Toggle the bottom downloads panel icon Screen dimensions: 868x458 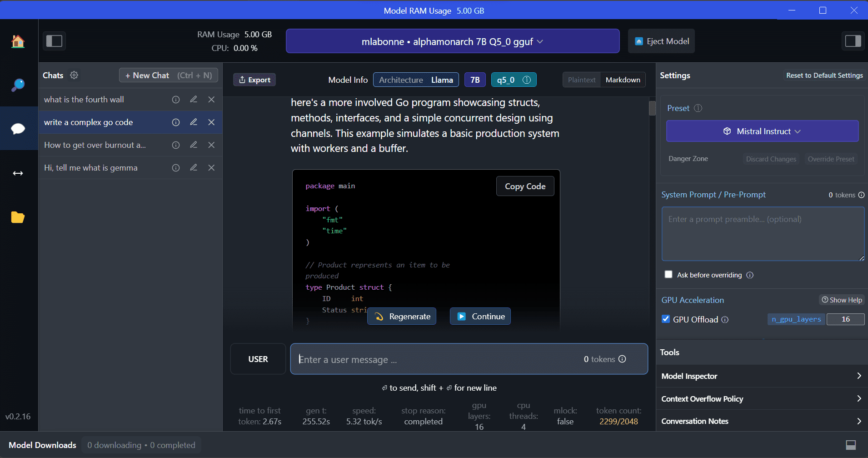(851, 445)
